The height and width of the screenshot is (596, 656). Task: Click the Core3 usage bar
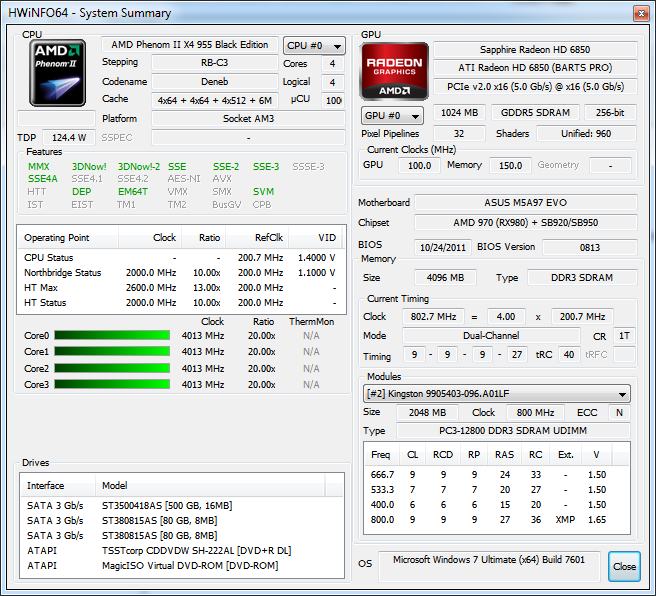pos(112,384)
